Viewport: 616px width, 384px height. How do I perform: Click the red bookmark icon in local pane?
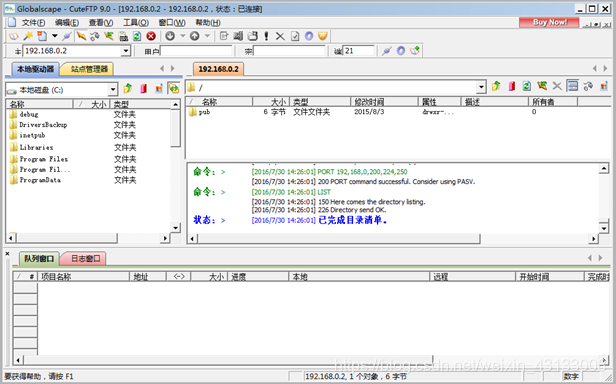coord(143,88)
